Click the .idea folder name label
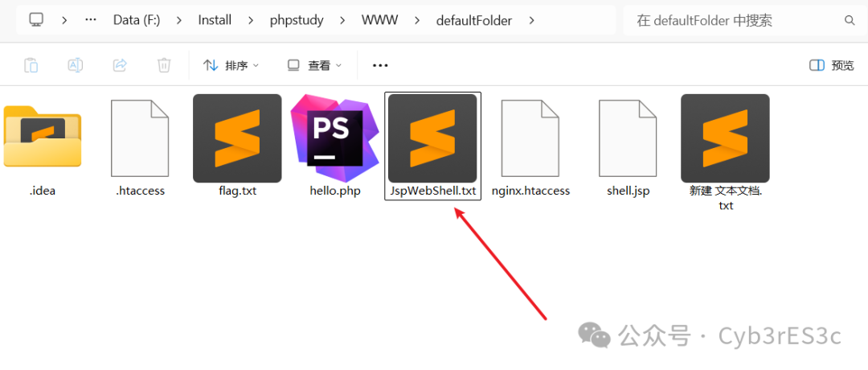 click(x=43, y=191)
